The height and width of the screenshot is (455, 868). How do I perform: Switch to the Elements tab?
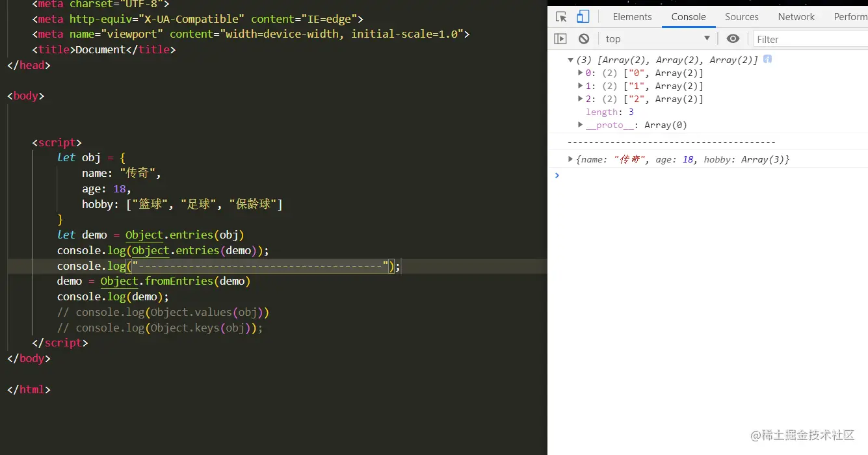pos(632,16)
